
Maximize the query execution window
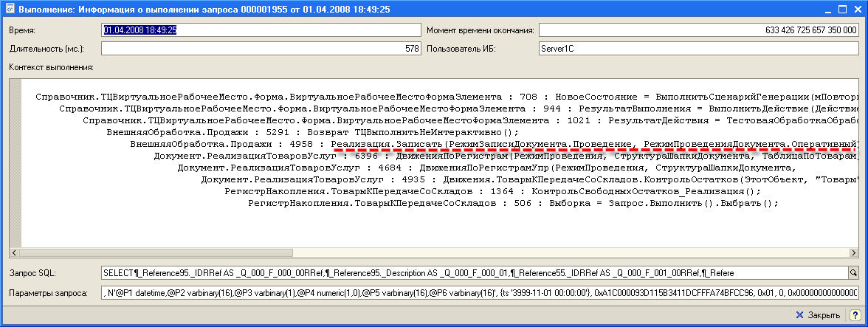coord(841,10)
